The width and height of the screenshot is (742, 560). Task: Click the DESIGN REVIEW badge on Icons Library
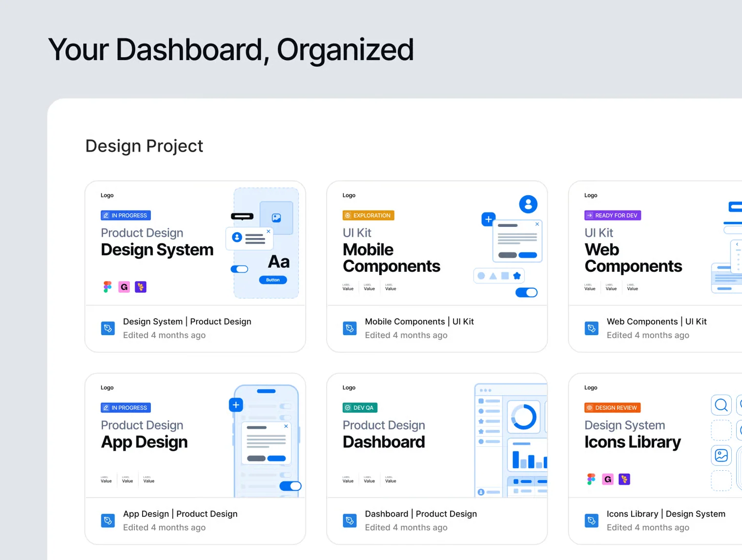tap(613, 407)
